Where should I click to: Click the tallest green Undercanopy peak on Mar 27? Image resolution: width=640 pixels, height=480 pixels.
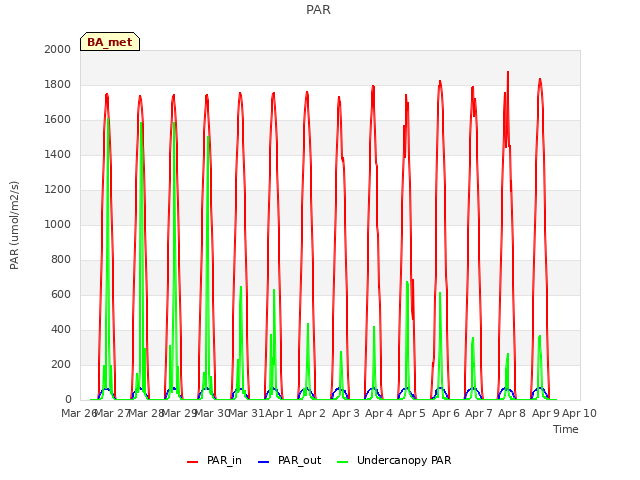(108, 119)
